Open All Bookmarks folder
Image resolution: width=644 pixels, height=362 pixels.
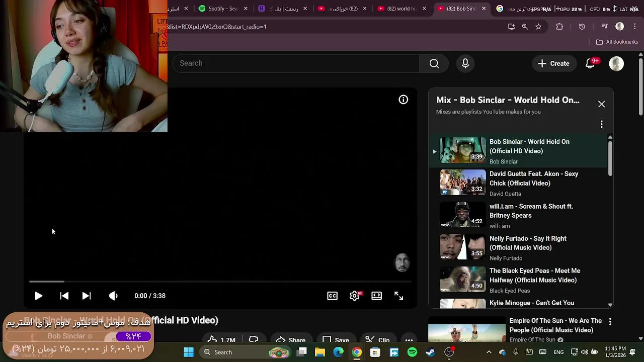[617, 42]
